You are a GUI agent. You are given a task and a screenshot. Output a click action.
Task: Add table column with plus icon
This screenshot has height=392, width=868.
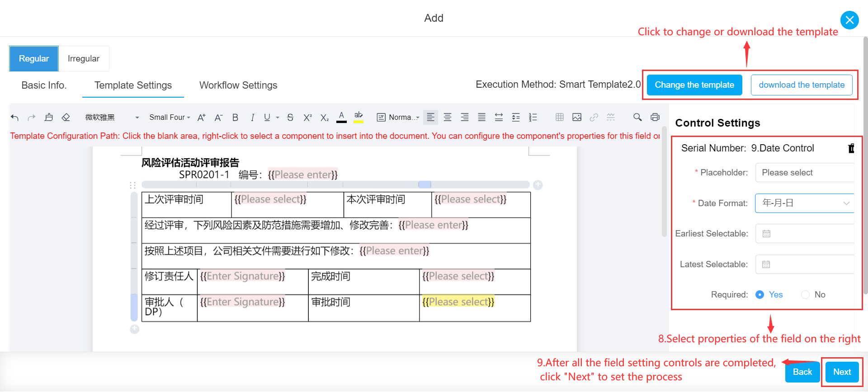(538, 184)
